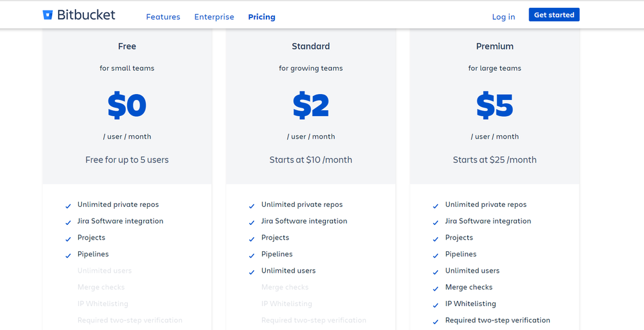
Task: Click checkmark beside Standard plan Unlimited private repos
Action: click(252, 206)
